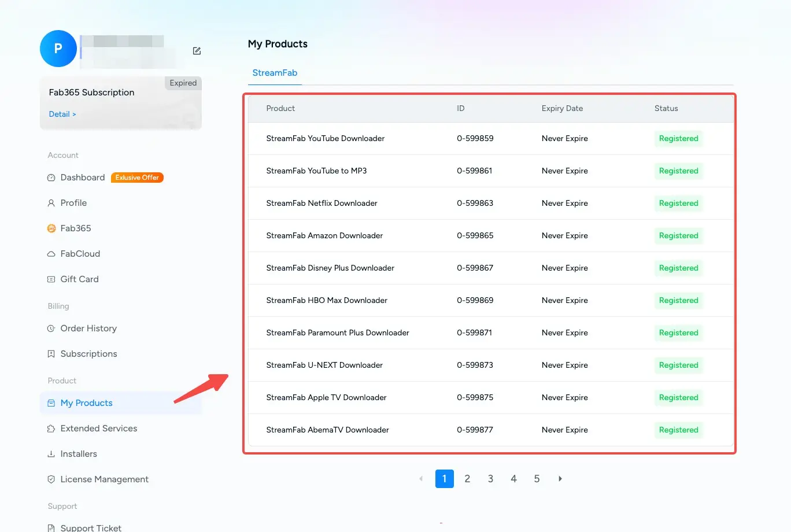Click the FabCloud cloud icon
This screenshot has height=532, width=791.
click(x=51, y=254)
